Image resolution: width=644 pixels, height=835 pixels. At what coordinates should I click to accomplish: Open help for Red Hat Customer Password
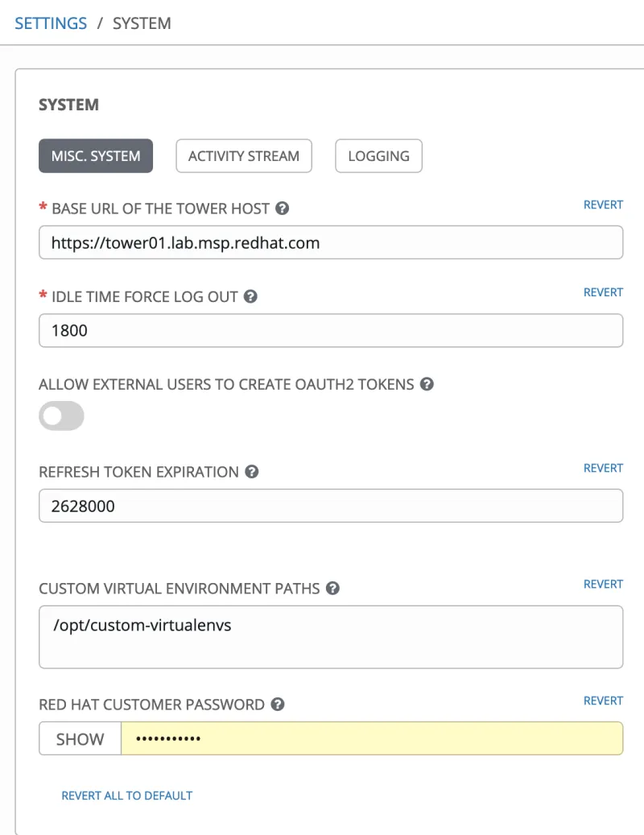click(x=277, y=705)
